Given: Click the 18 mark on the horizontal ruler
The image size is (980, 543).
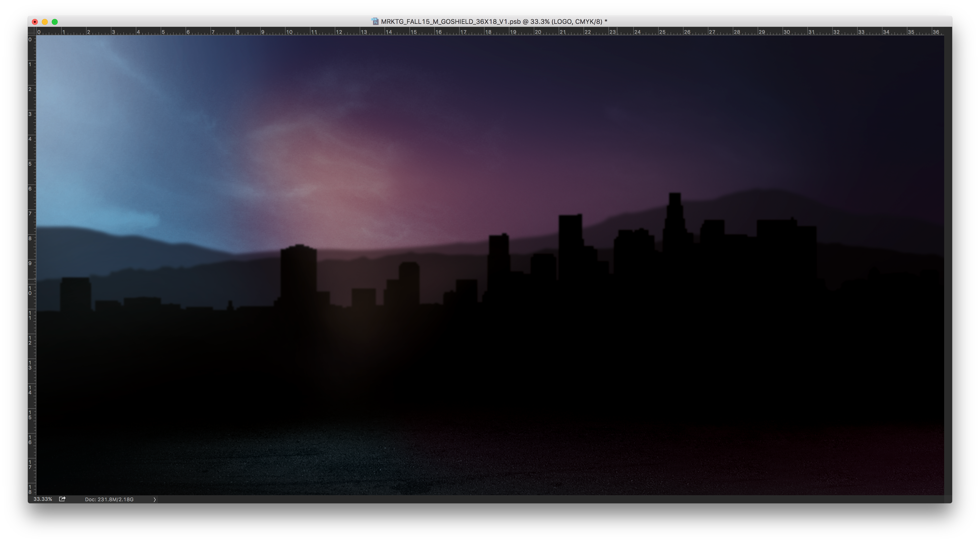Looking at the screenshot, I should (488, 32).
